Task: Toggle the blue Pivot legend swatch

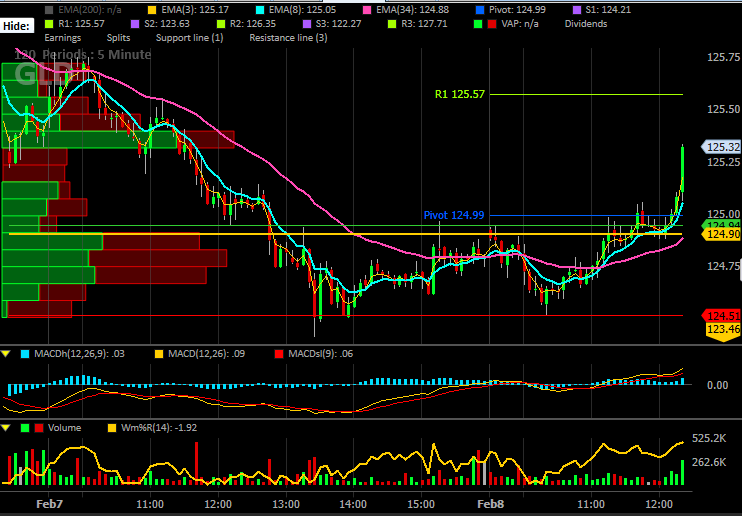Action: point(480,9)
